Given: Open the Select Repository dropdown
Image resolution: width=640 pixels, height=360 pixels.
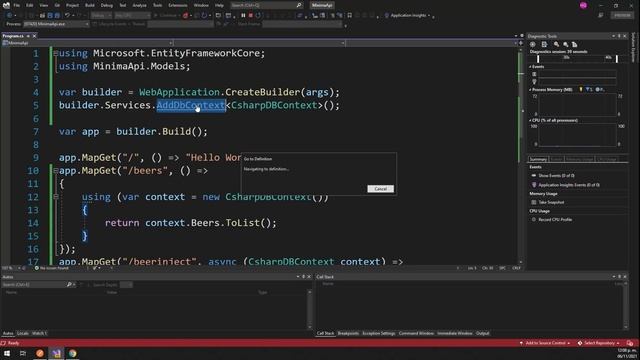Looking at the screenshot, I should coord(599,343).
